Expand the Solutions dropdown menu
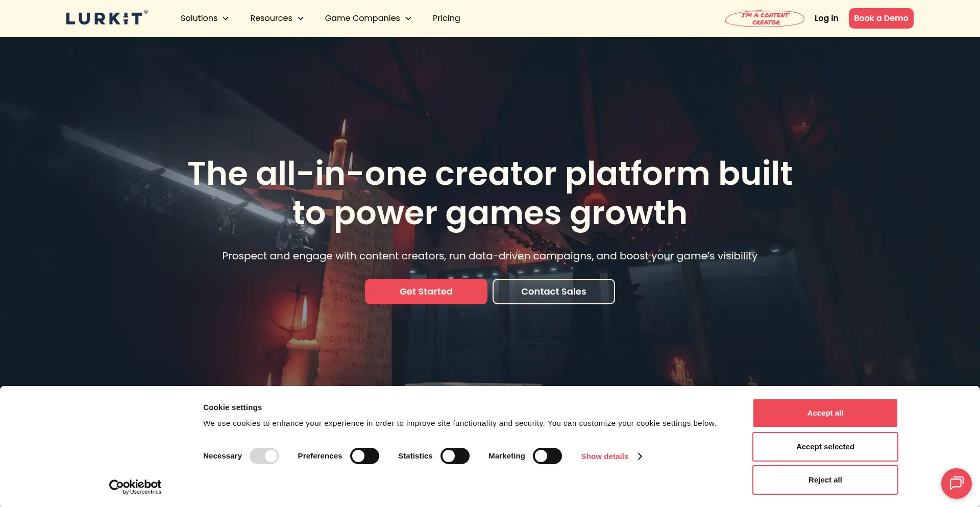 [x=205, y=18]
